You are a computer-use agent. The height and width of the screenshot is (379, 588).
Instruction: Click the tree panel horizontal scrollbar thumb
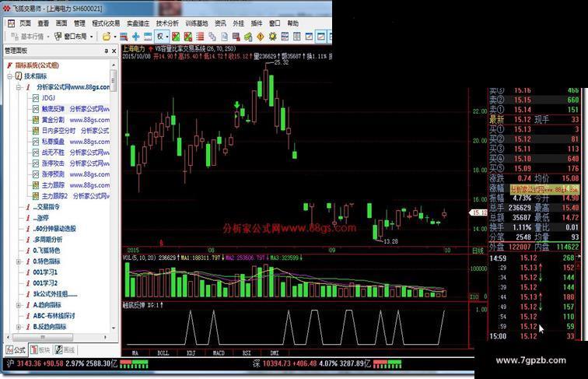click(42, 337)
